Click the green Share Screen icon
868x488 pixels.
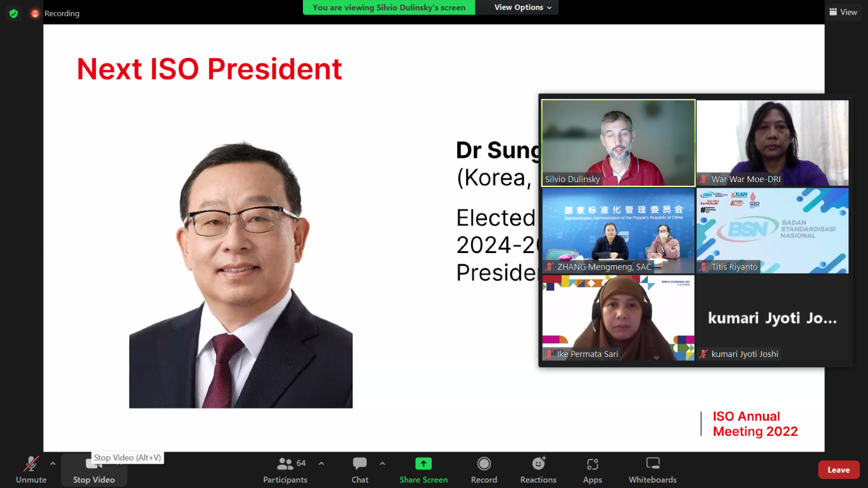[x=423, y=464]
